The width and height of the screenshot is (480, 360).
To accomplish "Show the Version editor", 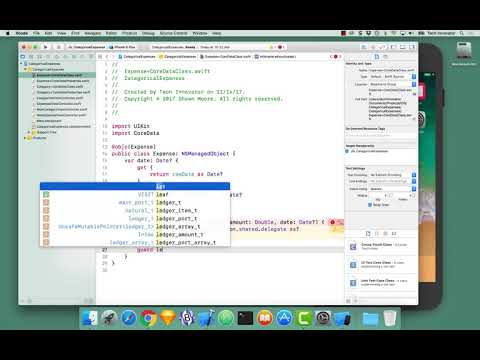I will pyautogui.click(x=382, y=47).
